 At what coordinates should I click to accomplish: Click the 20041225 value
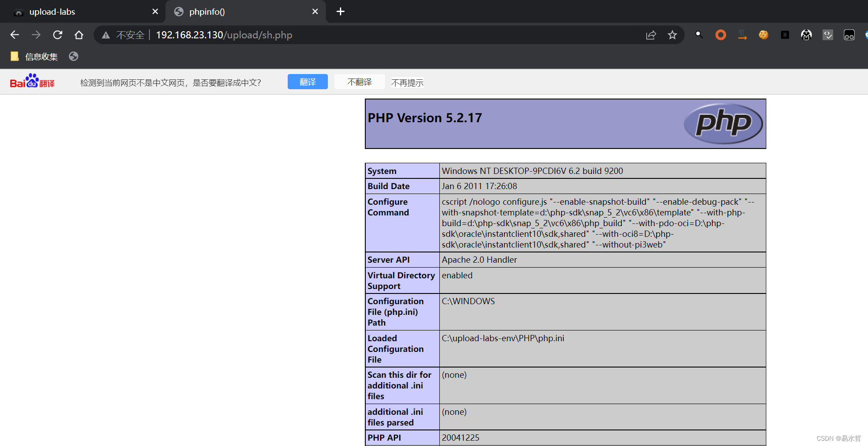click(461, 438)
